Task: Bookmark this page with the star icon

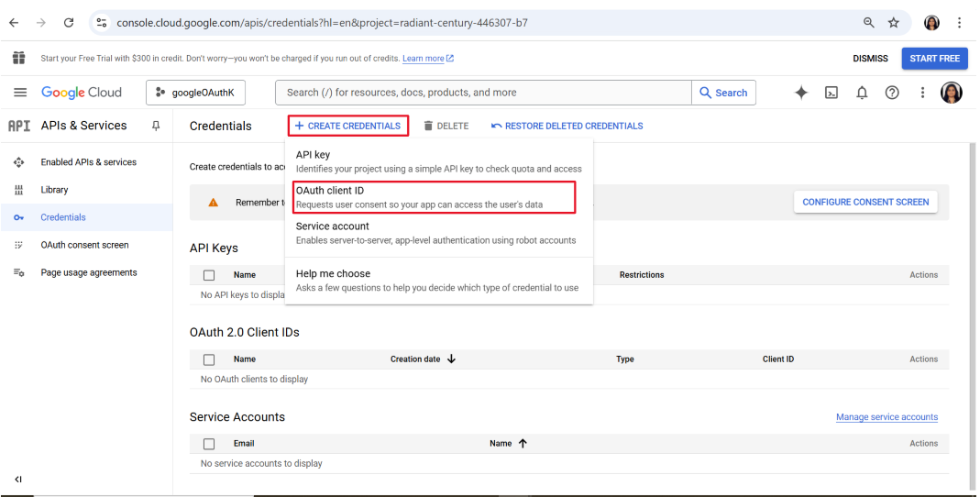Action: (894, 23)
